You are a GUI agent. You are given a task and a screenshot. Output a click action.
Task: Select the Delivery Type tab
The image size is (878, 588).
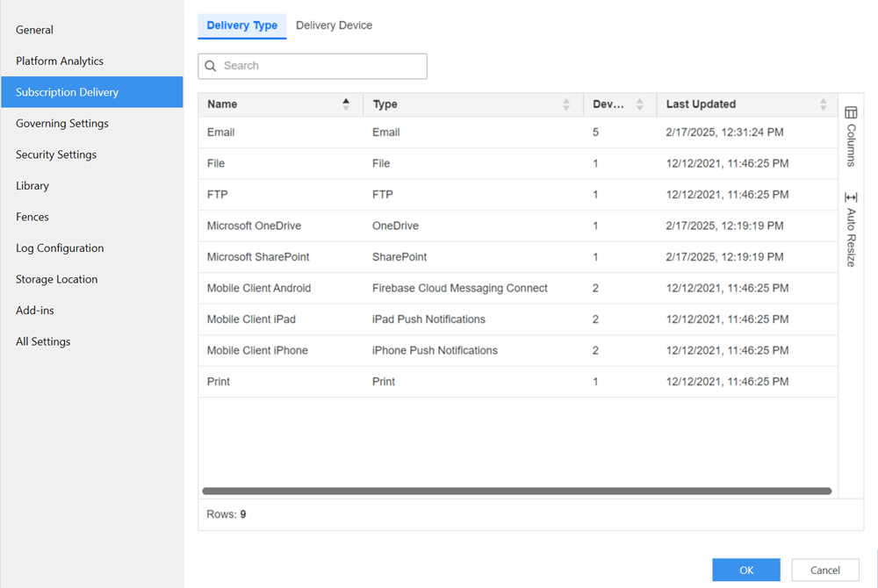click(x=241, y=25)
